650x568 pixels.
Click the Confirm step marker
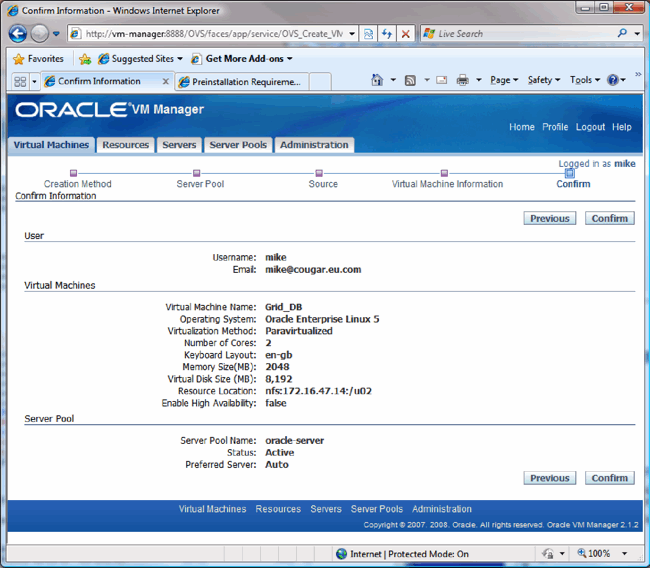pyautogui.click(x=570, y=173)
